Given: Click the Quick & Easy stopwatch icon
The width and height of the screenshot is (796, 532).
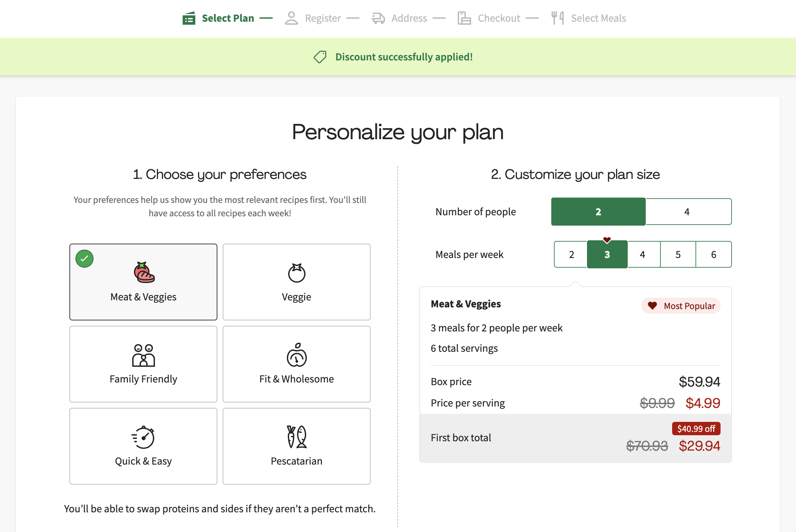Looking at the screenshot, I should click(x=143, y=437).
